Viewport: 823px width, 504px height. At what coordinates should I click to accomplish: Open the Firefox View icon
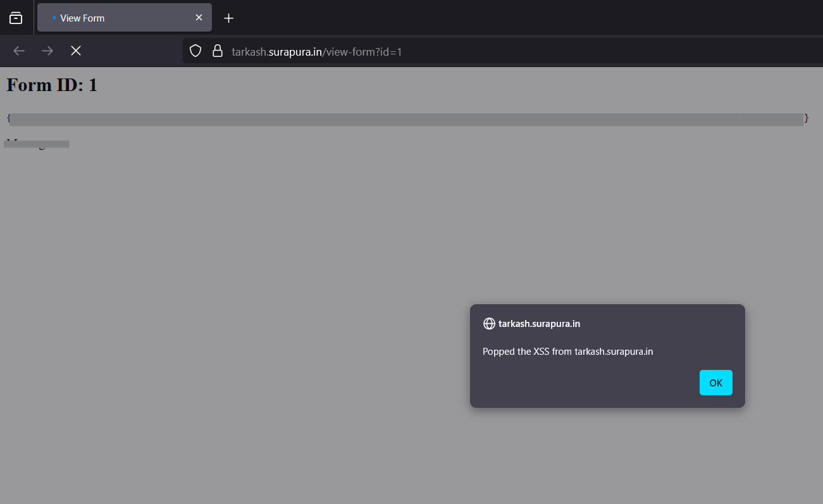pyautogui.click(x=16, y=18)
